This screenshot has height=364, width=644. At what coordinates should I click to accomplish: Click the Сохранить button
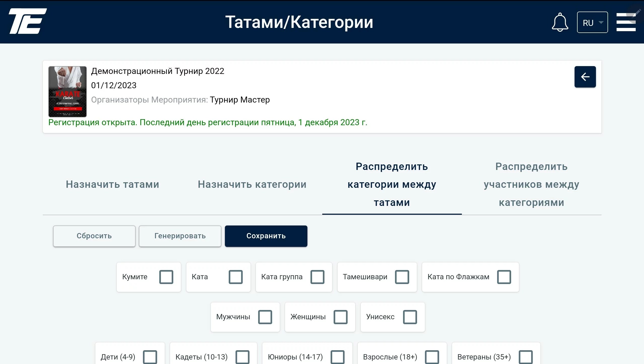tap(266, 236)
